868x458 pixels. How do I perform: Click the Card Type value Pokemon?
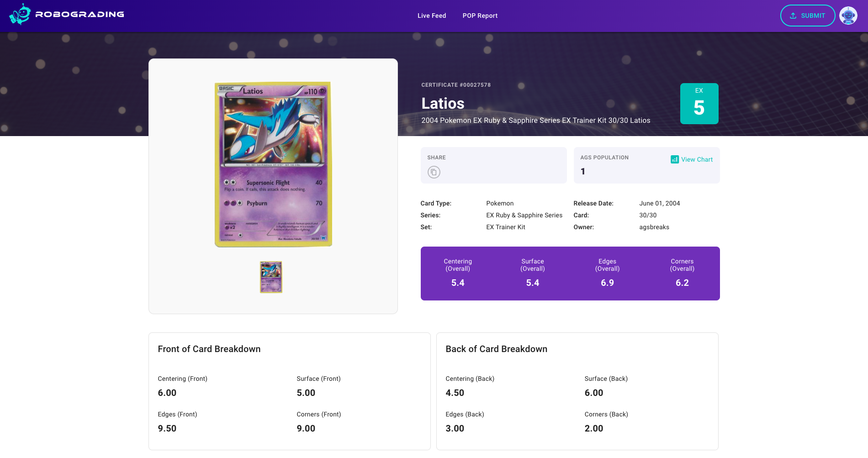click(500, 203)
